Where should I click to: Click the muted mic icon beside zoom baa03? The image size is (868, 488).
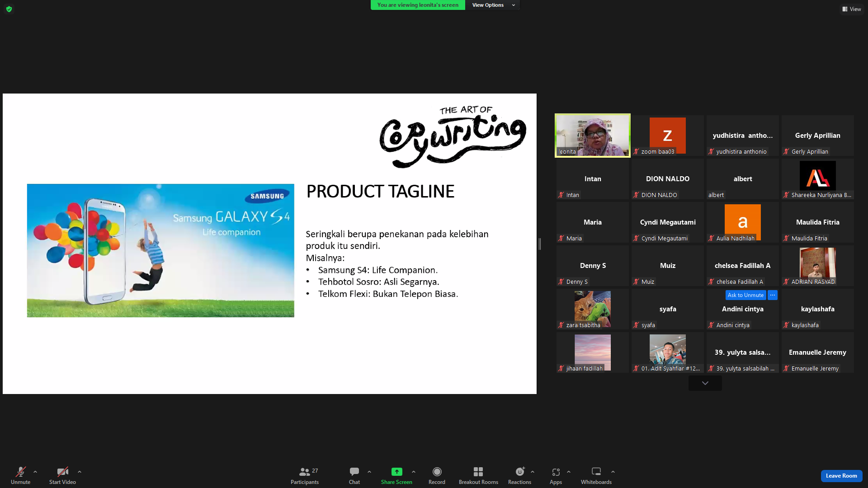(636, 152)
